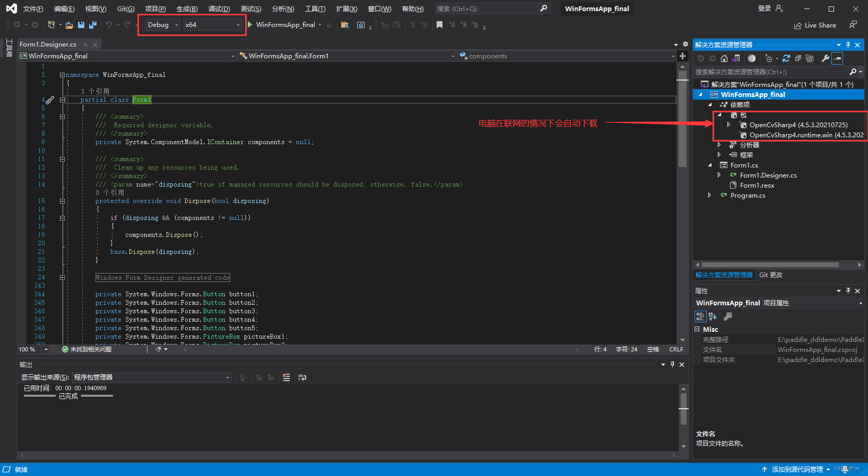The image size is (868, 476).
Task: Select the Form1.Designer.cs node in Solution Explorer
Action: [768, 175]
